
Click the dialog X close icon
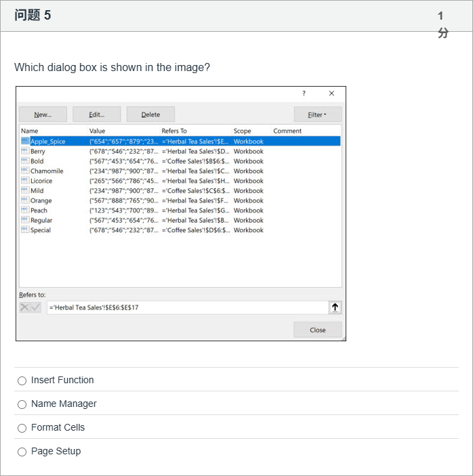coord(331,93)
